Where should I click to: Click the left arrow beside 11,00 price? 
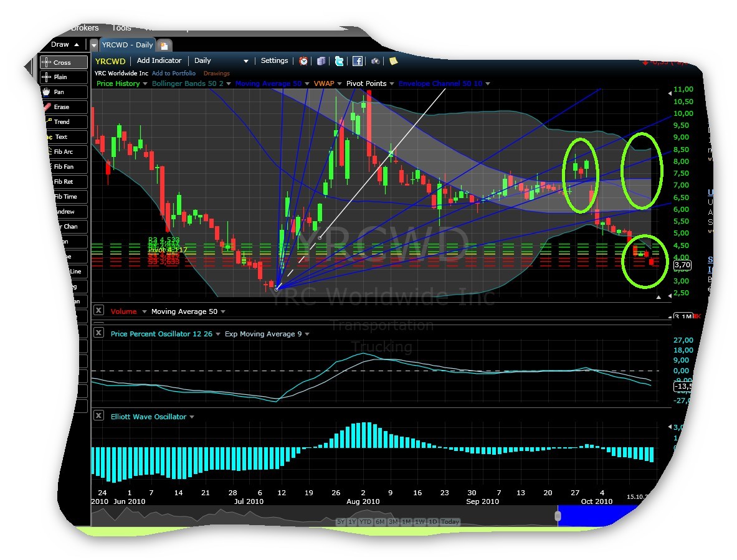click(670, 93)
